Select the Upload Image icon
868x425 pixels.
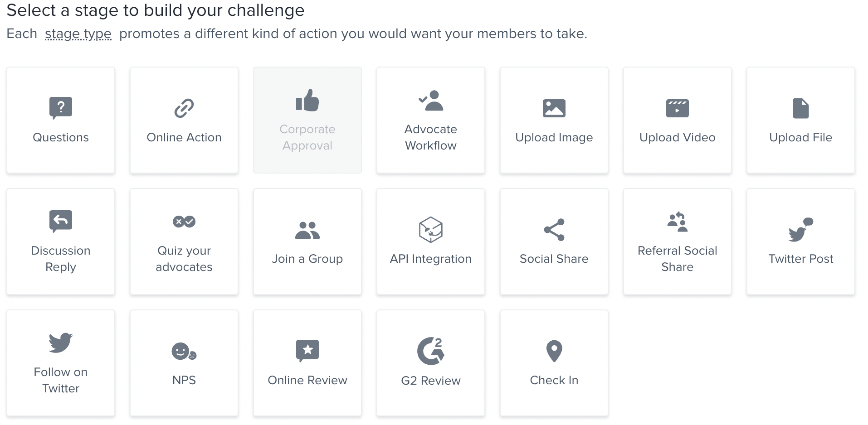coord(554,108)
